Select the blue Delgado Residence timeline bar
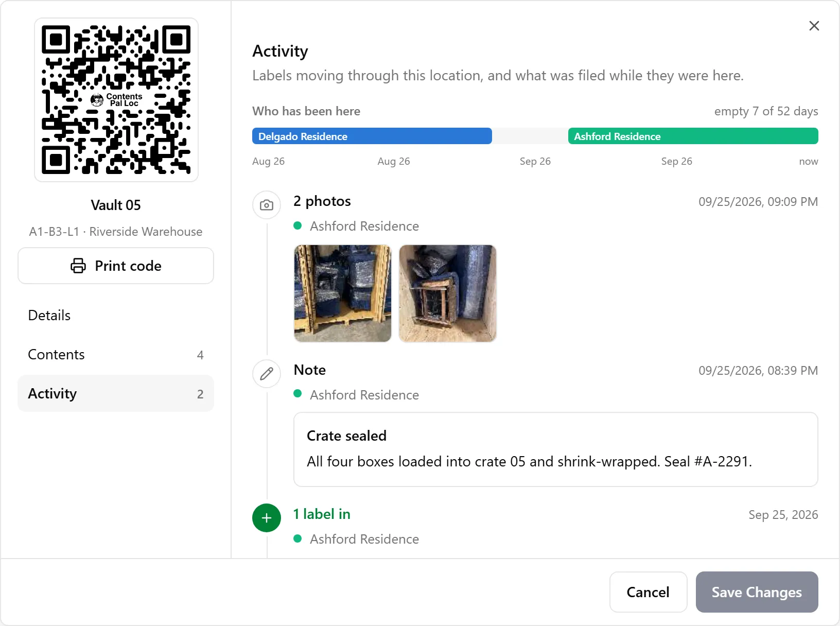The height and width of the screenshot is (626, 840). tap(372, 136)
